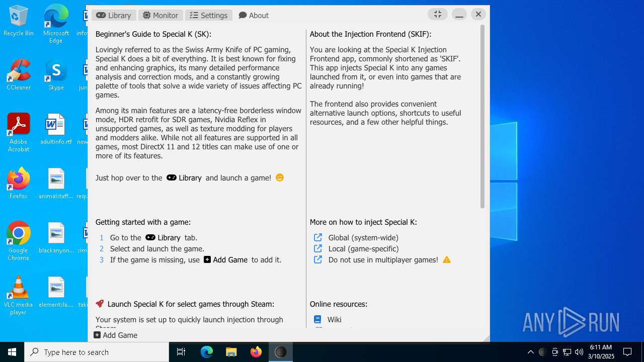Open the CCleaner desktop shortcut

click(x=19, y=75)
